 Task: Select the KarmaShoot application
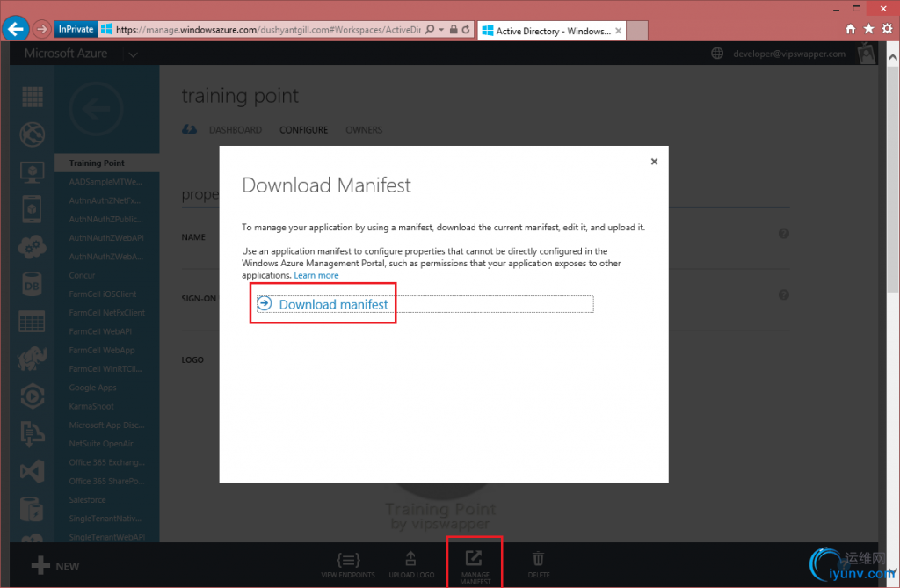coord(91,407)
